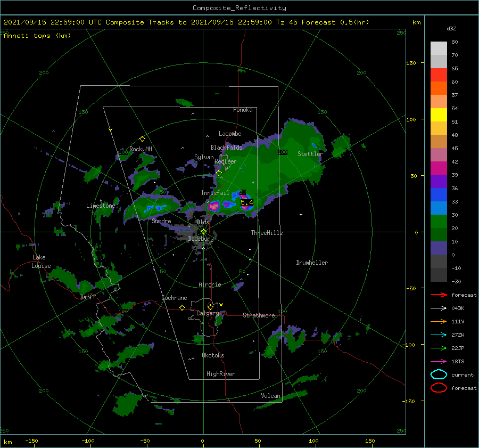Select the dark green 10-20 dBZ swatch
The width and height of the screenshot is (479, 448).
[439, 234]
